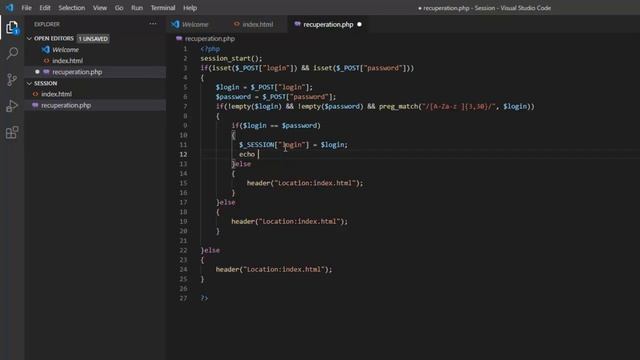Viewport: 640px width, 360px height.
Task: Click the index.html tab file icon
Action: coord(237,24)
